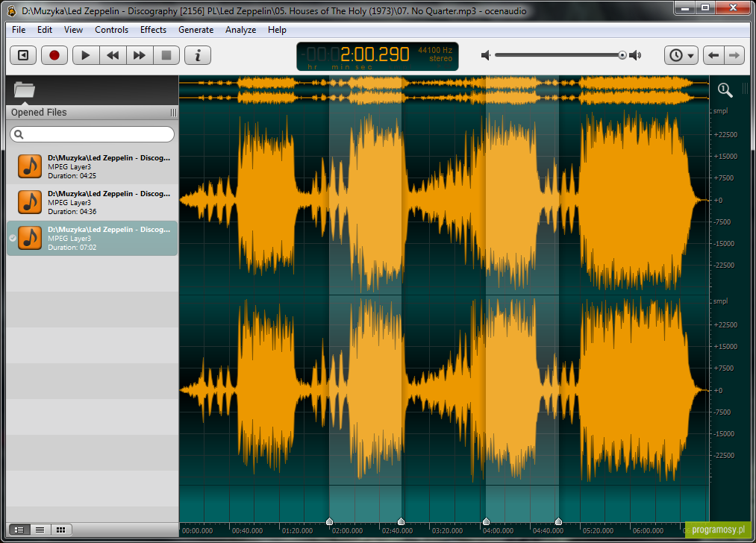756x543 pixels.
Task: Click the time display counter 2:00.290
Action: [375, 54]
